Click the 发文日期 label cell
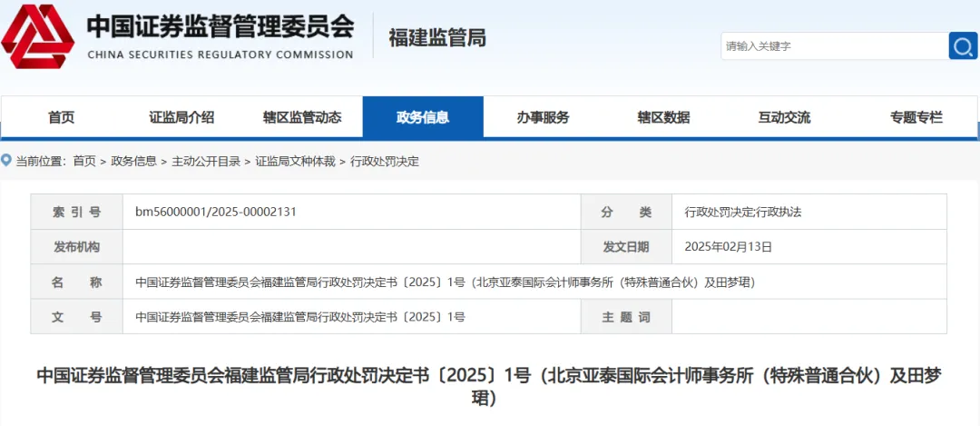Screen dimensions: 980x426 (x=626, y=247)
